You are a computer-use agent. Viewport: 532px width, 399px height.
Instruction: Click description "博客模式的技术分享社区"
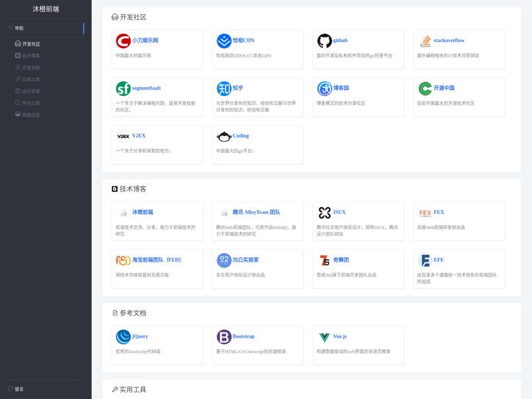[341, 103]
